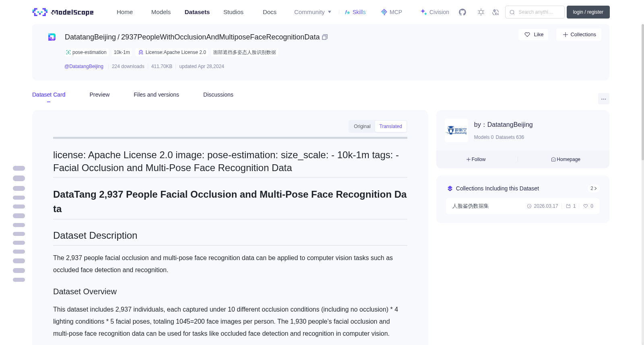Viewport: 644px width, 345px height.
Task: Click the 面部遮挡多姿态人脸识别数据 tag
Action: point(245,52)
